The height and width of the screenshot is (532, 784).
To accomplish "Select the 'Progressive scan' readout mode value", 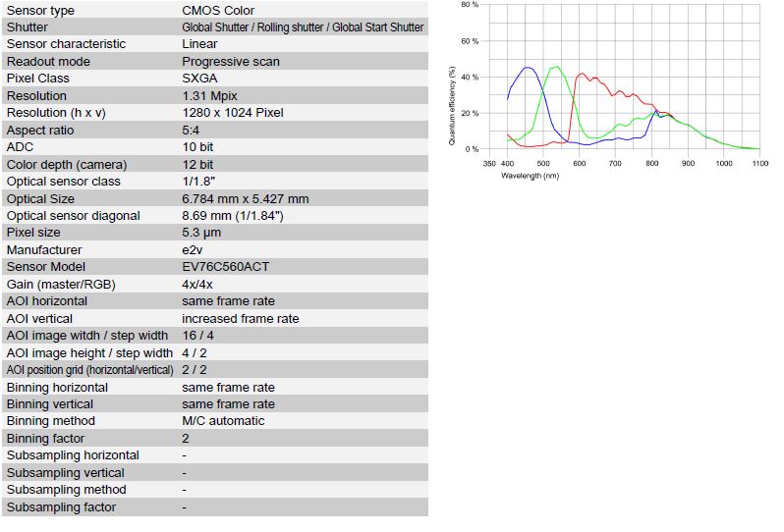I will pos(231,62).
